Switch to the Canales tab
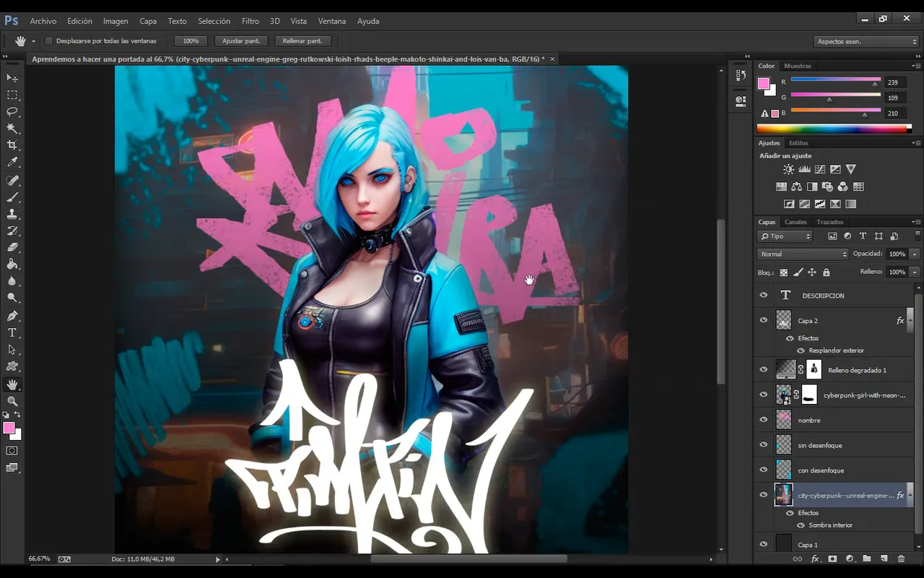924x578 pixels. (796, 222)
